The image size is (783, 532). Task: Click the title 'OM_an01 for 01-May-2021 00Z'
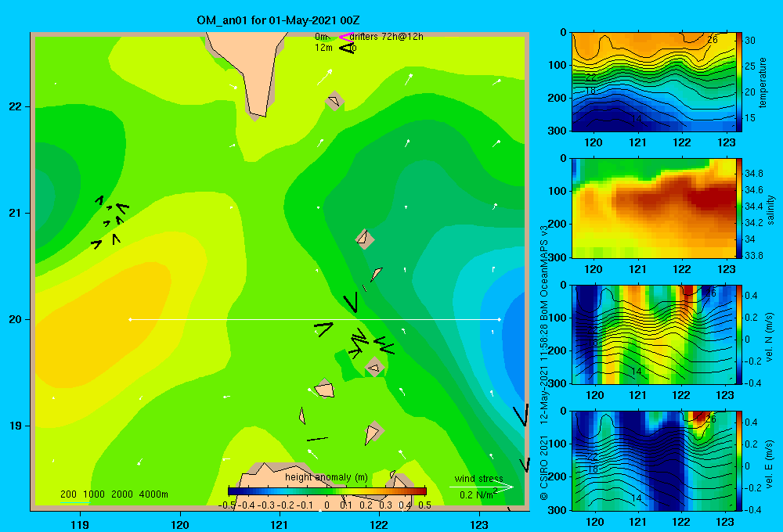point(278,20)
